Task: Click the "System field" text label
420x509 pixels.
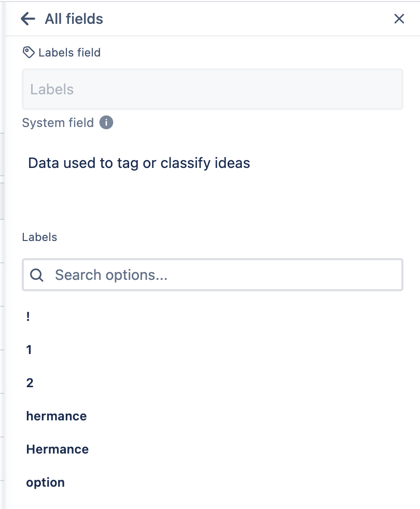Action: coord(58,123)
